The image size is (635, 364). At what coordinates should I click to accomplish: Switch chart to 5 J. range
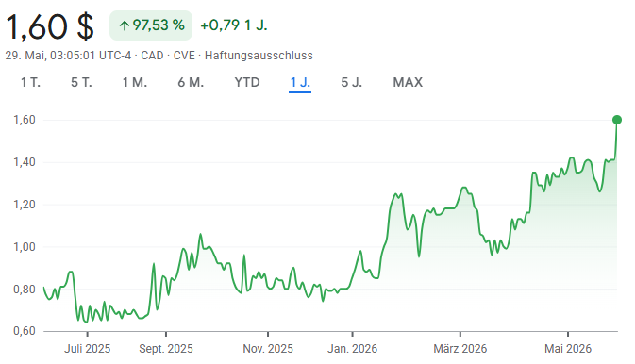click(x=352, y=82)
